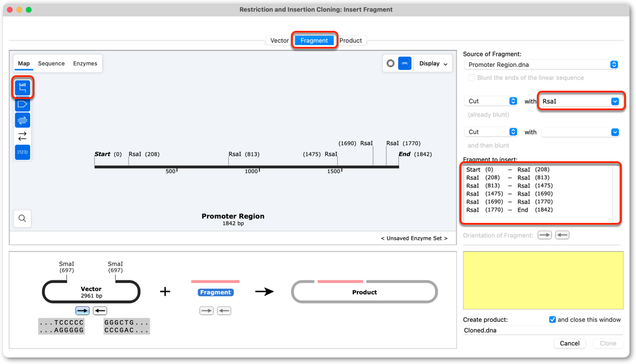Click the flip sequence arrows icon

point(23,136)
